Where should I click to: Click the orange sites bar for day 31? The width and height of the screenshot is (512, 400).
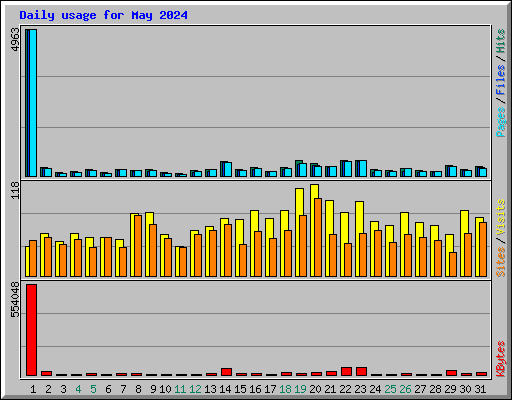pos(483,249)
